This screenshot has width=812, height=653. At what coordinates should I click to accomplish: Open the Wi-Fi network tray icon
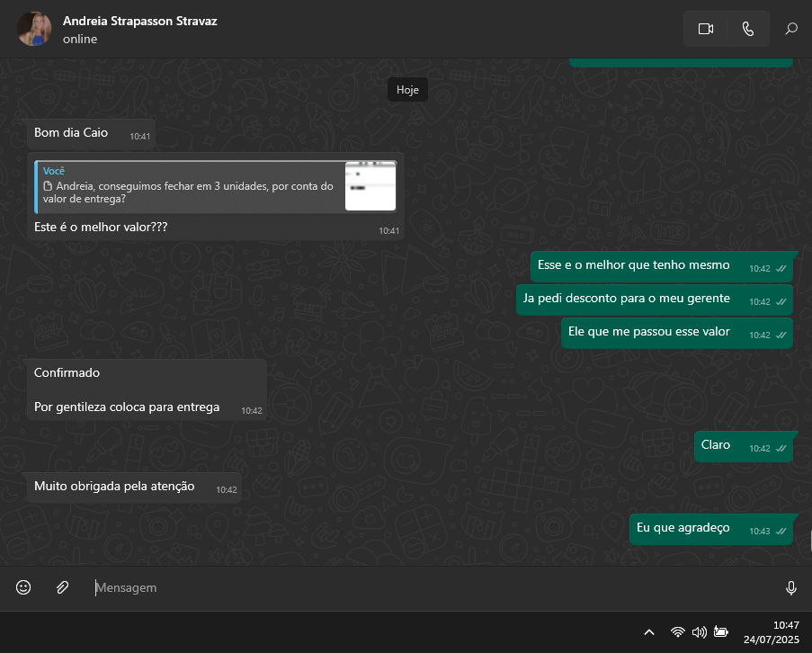tap(678, 632)
